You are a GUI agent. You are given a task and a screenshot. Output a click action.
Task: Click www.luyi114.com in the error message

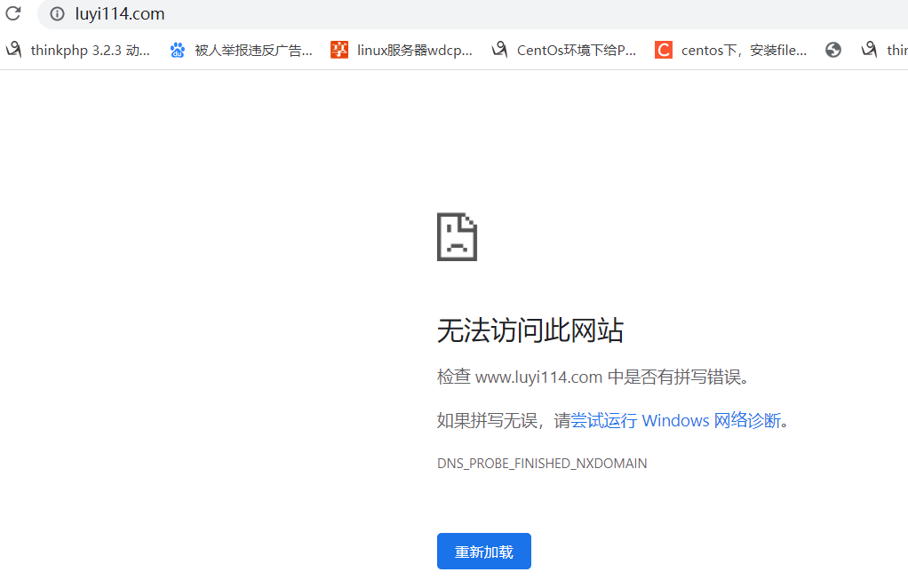tap(539, 377)
